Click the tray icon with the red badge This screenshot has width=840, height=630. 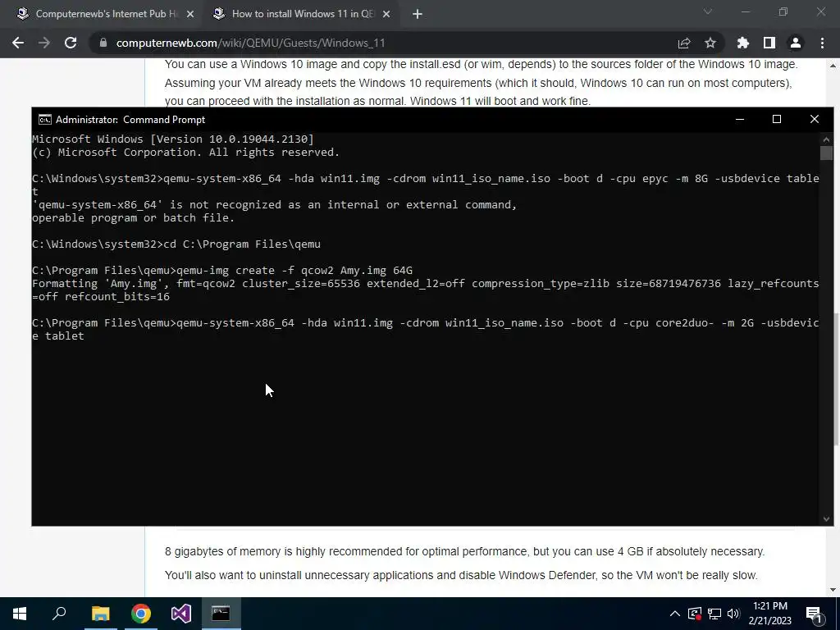pyautogui.click(x=695, y=614)
